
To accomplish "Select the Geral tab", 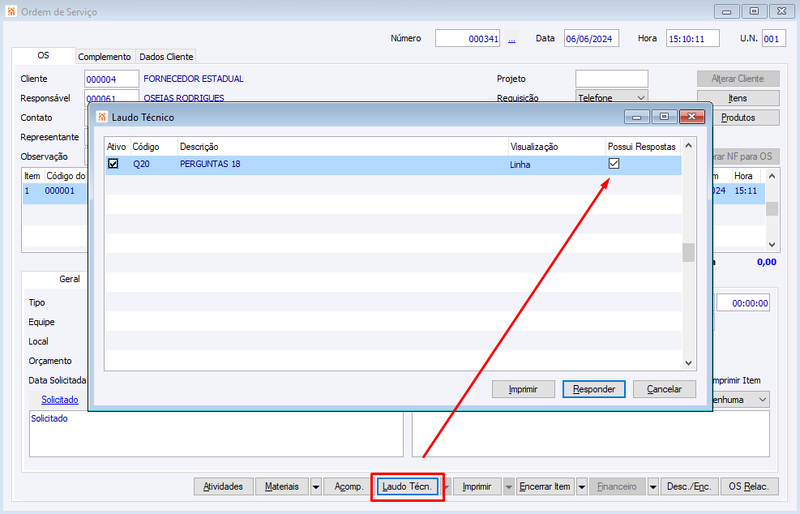I will point(69,279).
